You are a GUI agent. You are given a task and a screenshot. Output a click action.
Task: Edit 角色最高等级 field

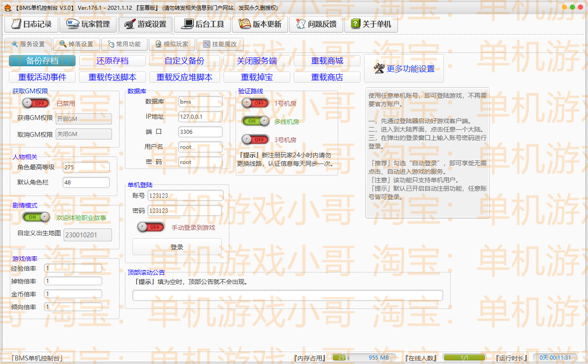coord(86,167)
